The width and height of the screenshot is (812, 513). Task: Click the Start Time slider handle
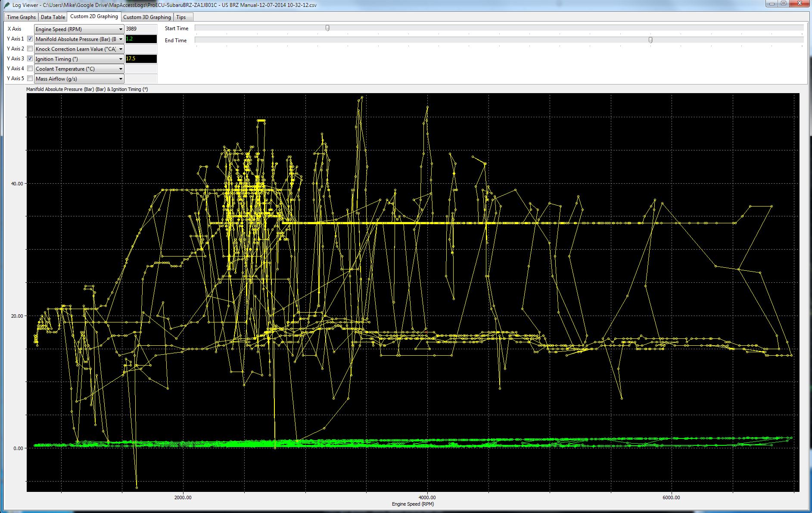(327, 28)
